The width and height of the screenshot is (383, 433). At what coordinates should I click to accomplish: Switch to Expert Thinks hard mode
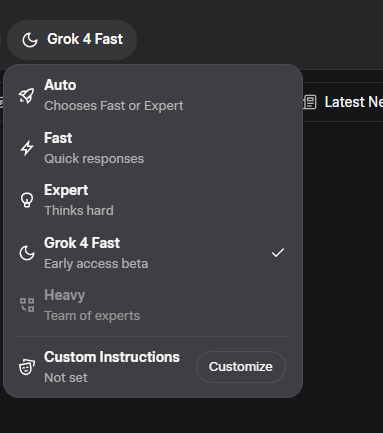(x=153, y=200)
